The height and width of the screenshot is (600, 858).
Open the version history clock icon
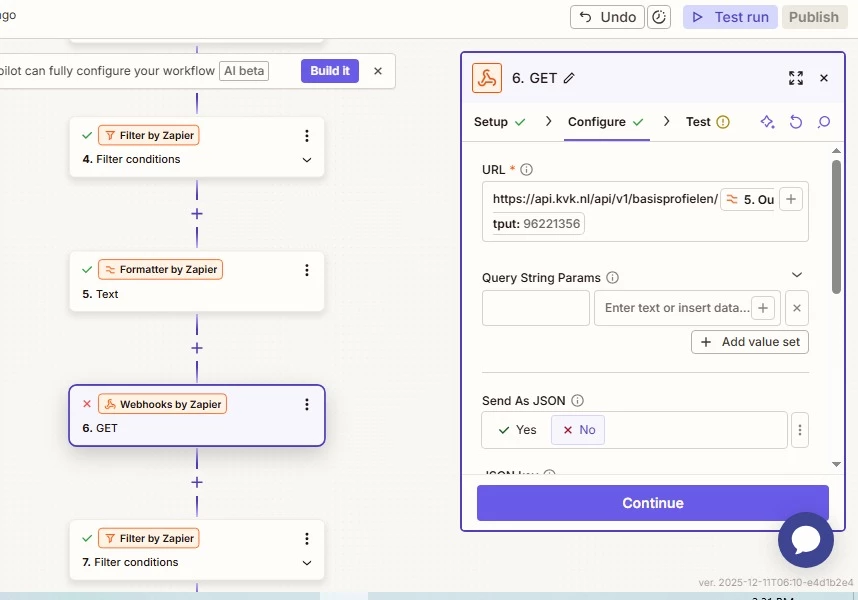coord(659,17)
